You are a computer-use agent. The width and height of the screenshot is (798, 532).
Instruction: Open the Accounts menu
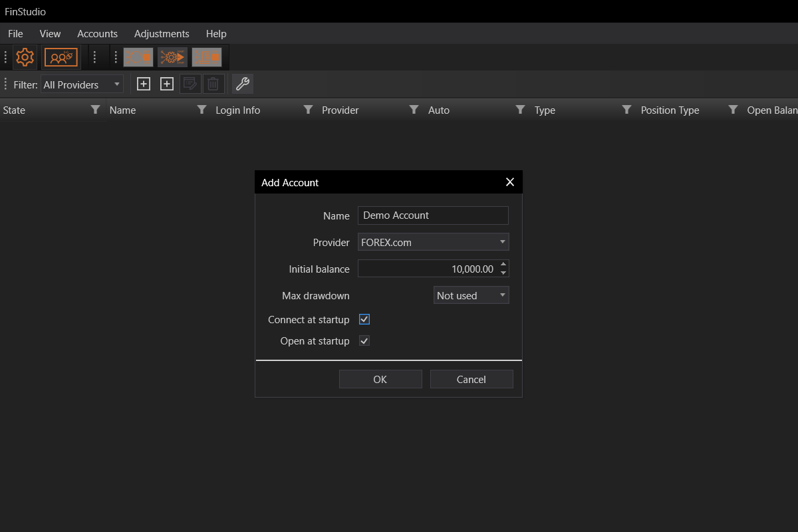pos(97,34)
